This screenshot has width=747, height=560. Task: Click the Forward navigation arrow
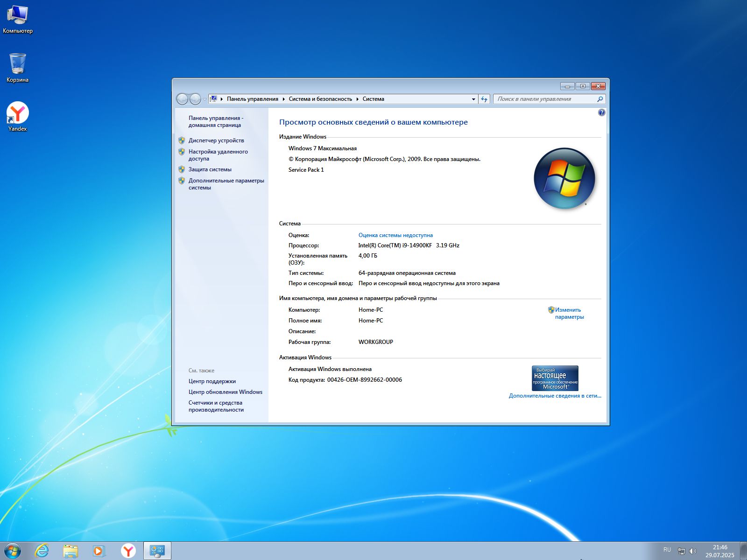click(x=195, y=99)
